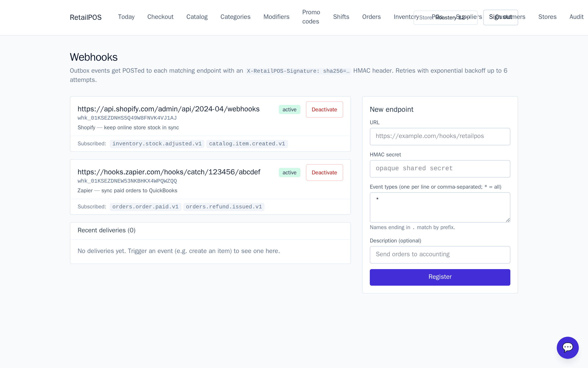Click the Shopify webhooks URL title
The height and width of the screenshot is (368, 588).
(168, 109)
